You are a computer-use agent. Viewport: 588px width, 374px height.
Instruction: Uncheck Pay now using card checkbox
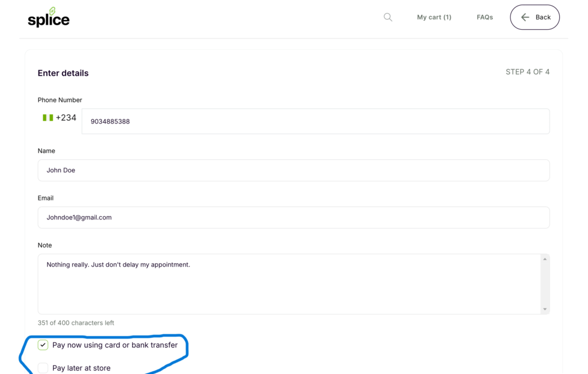43,345
